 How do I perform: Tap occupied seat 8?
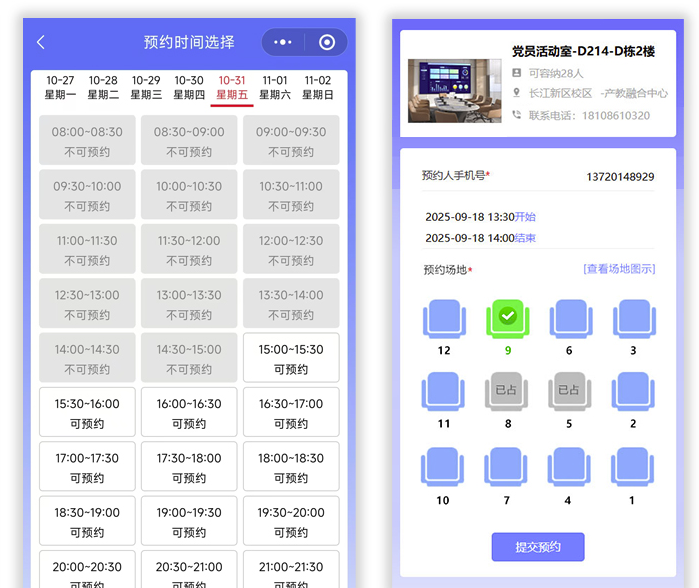tap(507, 392)
